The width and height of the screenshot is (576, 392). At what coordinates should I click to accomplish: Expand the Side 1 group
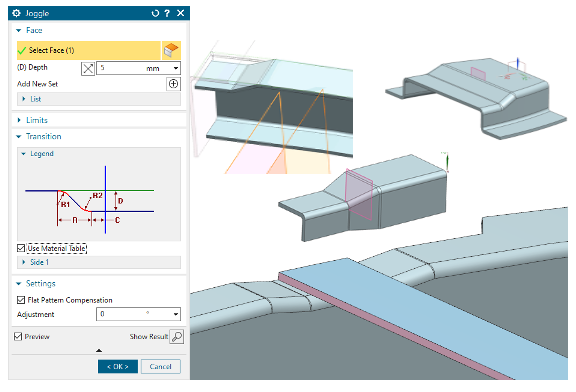point(24,262)
